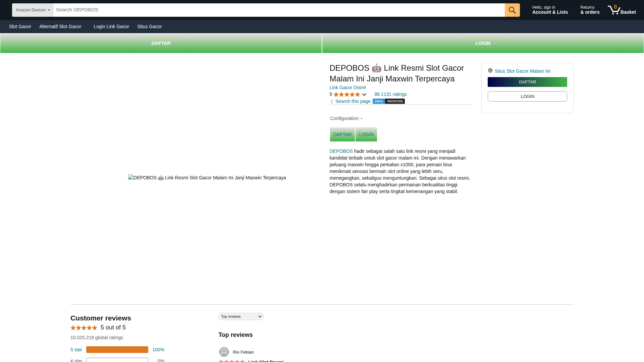Viewport: 644px width, 362px height.
Task: Click the 10.025.218 global ratings text
Action: (x=97, y=338)
